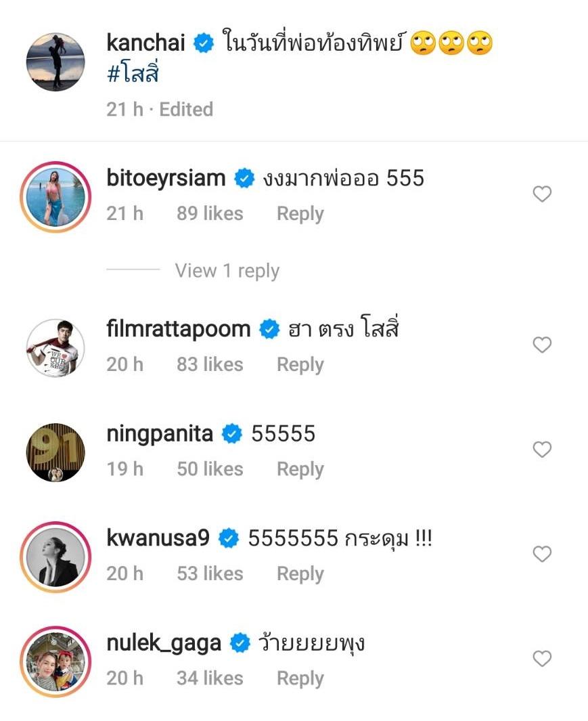
Task: Open kanchai's profile picture
Action: [x=55, y=62]
